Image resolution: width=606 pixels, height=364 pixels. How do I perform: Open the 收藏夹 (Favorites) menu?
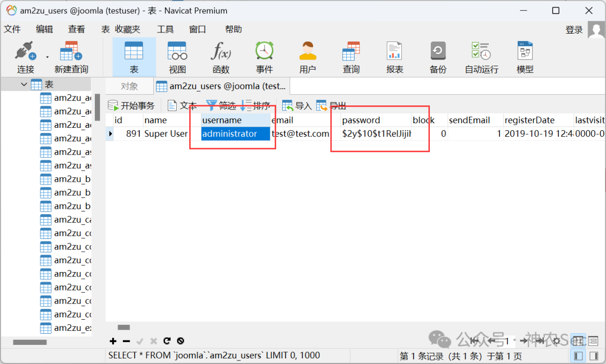[127, 29]
